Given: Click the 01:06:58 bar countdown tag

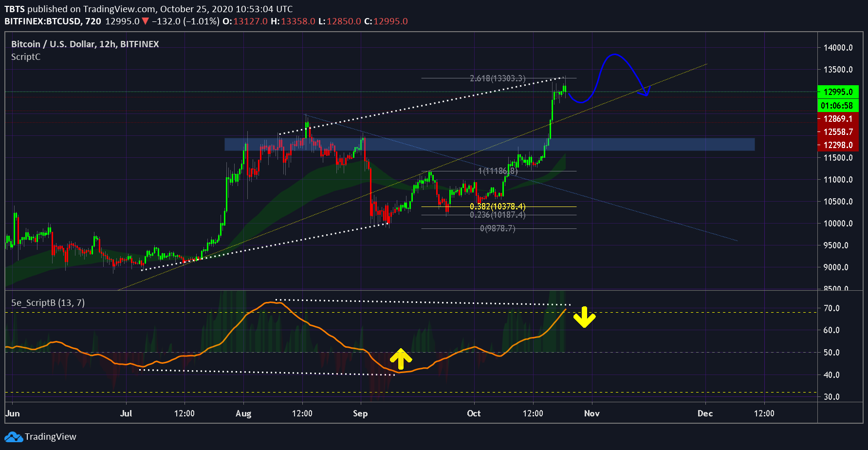Looking at the screenshot, I should (838, 105).
